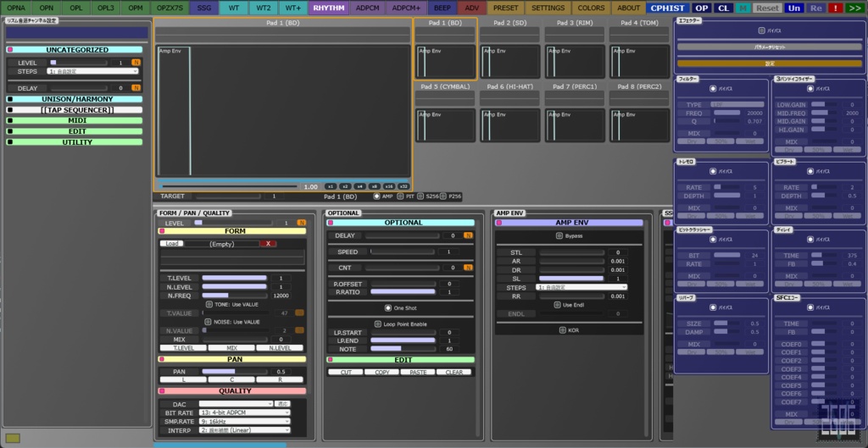
Task: Enable the KOR checkbox
Action: (x=563, y=331)
